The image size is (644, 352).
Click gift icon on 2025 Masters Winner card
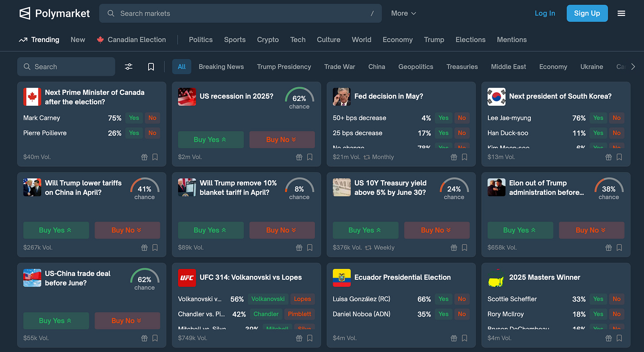click(x=609, y=338)
